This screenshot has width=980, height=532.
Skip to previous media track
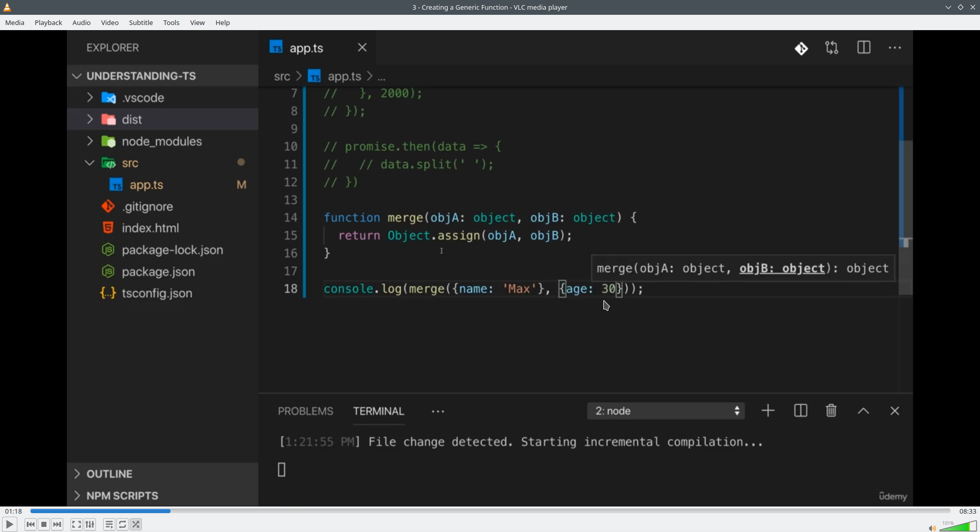point(31,524)
